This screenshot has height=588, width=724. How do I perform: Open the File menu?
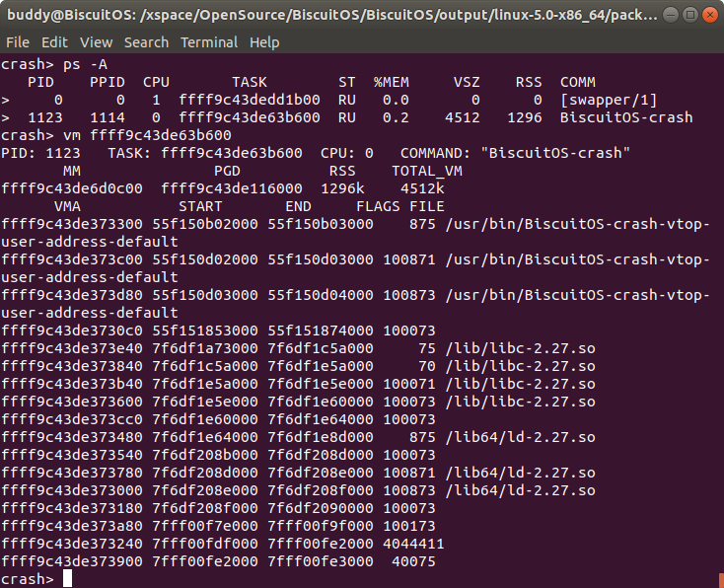tap(18, 42)
